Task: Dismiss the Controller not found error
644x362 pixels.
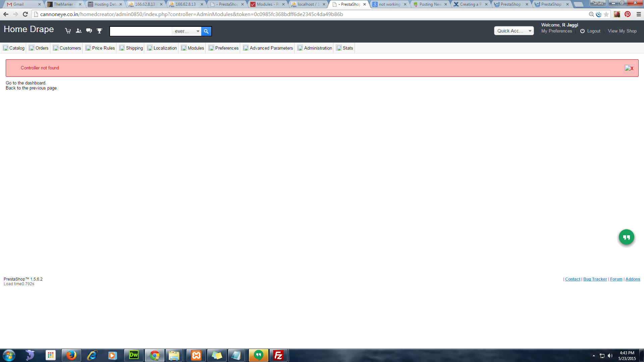Action: [x=629, y=68]
